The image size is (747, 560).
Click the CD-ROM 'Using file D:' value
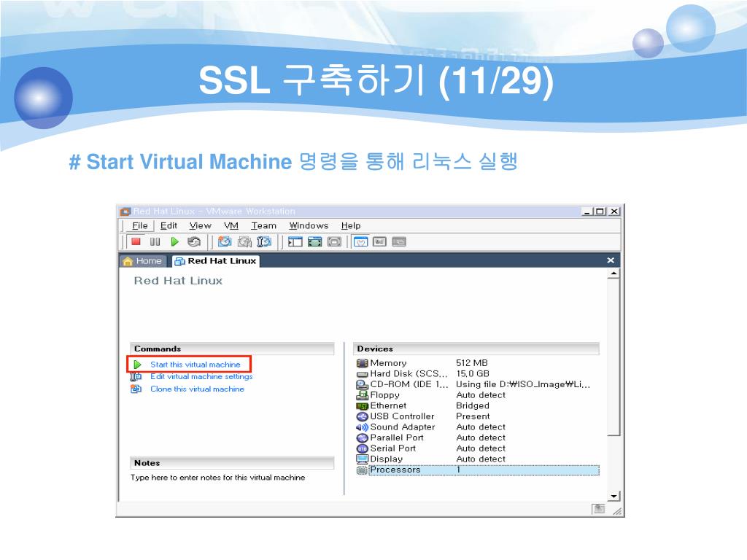[523, 385]
